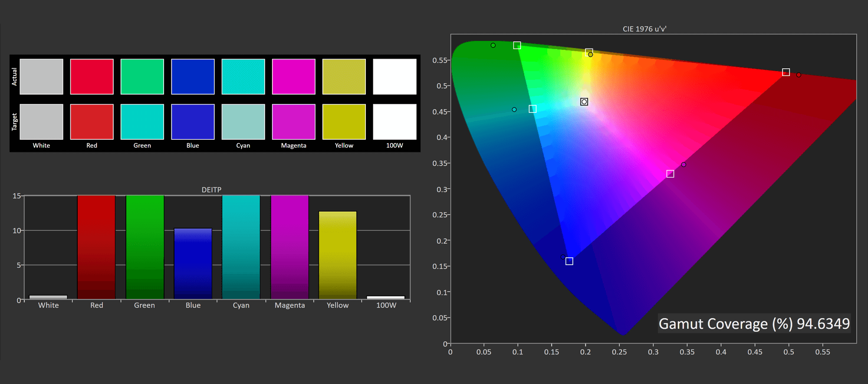Screen dimensions: 868x384
Task: Click the Yellow bar in DEITP chart
Action: point(338,255)
